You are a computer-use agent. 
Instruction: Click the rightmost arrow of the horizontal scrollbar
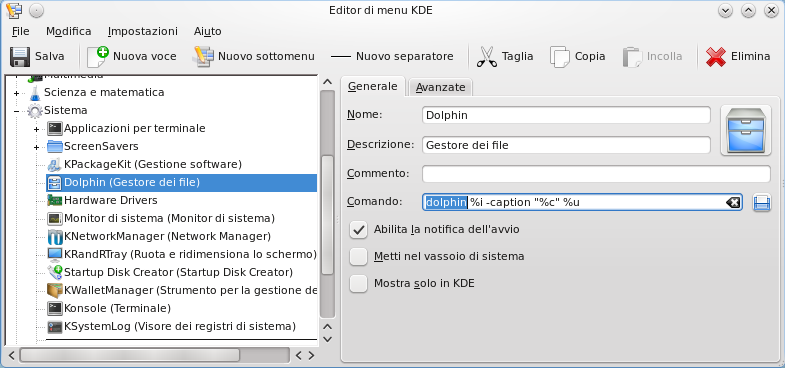311,355
